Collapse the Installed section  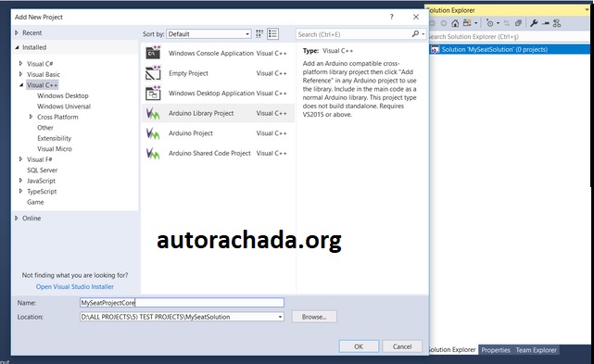(17, 47)
